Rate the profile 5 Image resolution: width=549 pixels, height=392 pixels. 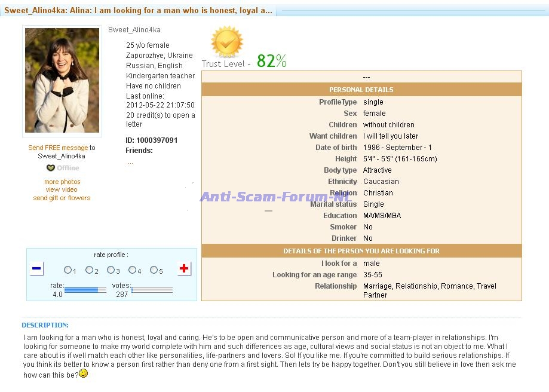154,270
